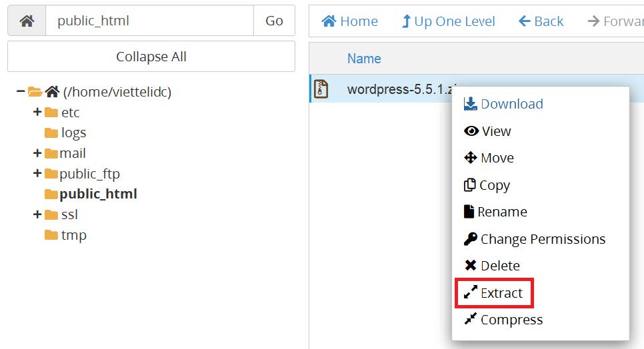Viewport: 644px width, 349px height.
Task: Expand the mail folder node
Action: click(x=37, y=153)
